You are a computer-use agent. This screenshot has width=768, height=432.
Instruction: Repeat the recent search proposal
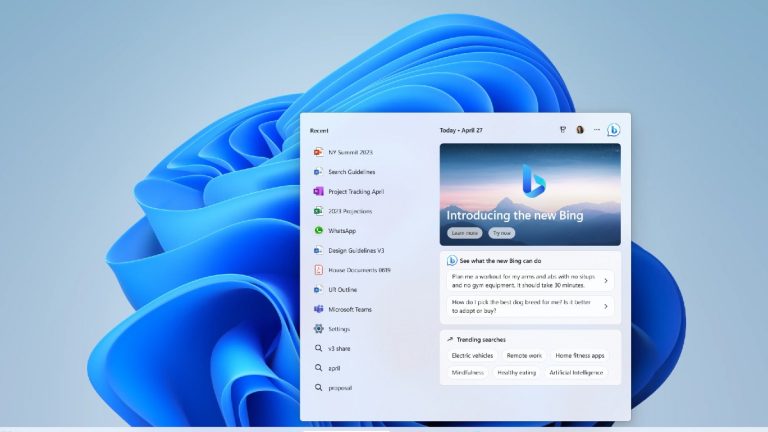click(340, 387)
